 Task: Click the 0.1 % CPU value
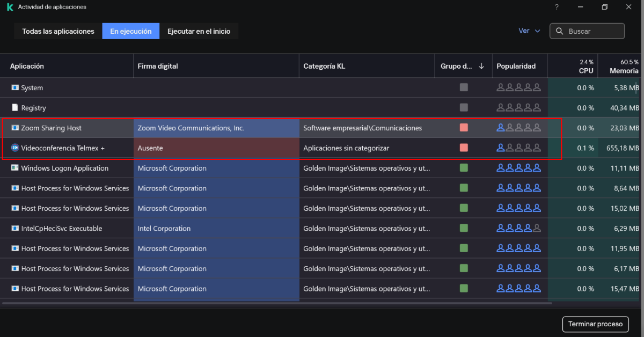(x=586, y=148)
